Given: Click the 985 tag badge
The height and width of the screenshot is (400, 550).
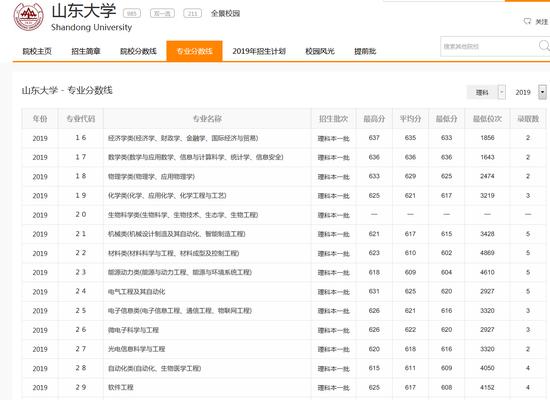Looking at the screenshot, I should point(132,13).
